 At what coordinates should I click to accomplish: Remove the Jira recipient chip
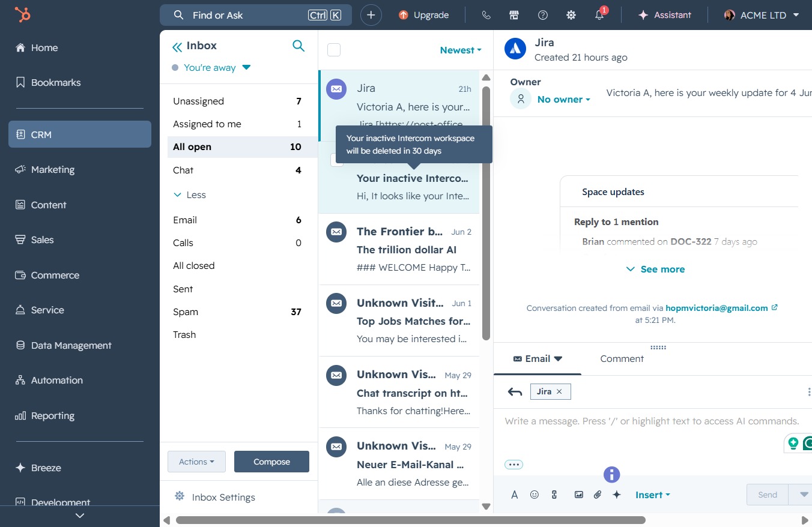point(559,391)
